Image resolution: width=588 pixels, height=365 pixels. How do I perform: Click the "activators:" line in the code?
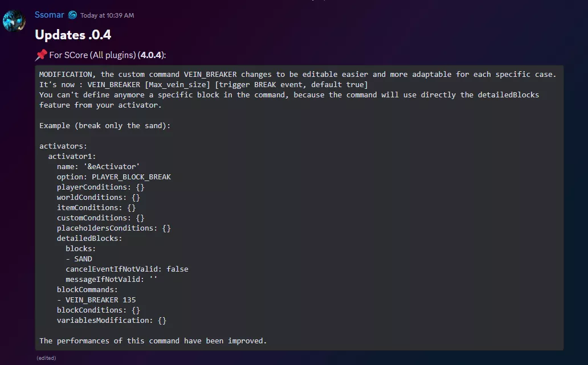pos(63,146)
